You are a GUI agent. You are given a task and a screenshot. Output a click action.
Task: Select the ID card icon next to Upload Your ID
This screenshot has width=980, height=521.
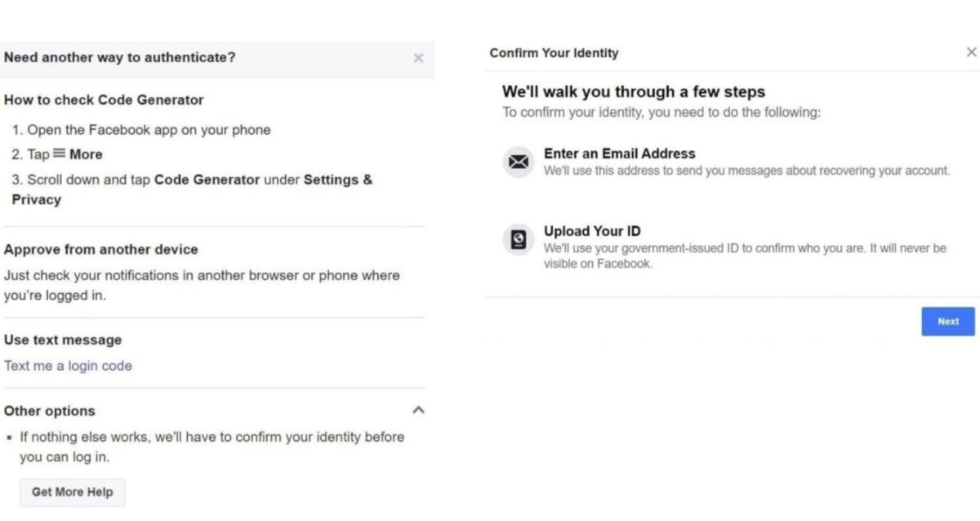(518, 240)
